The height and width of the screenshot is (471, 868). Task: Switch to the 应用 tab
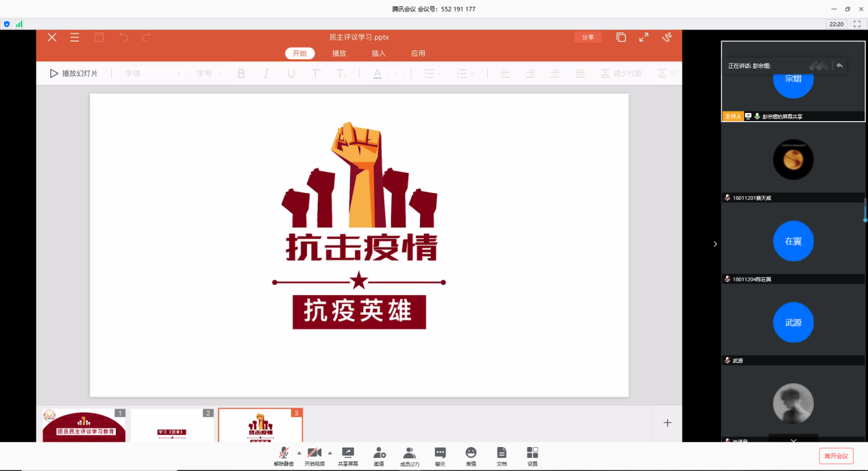tap(418, 53)
